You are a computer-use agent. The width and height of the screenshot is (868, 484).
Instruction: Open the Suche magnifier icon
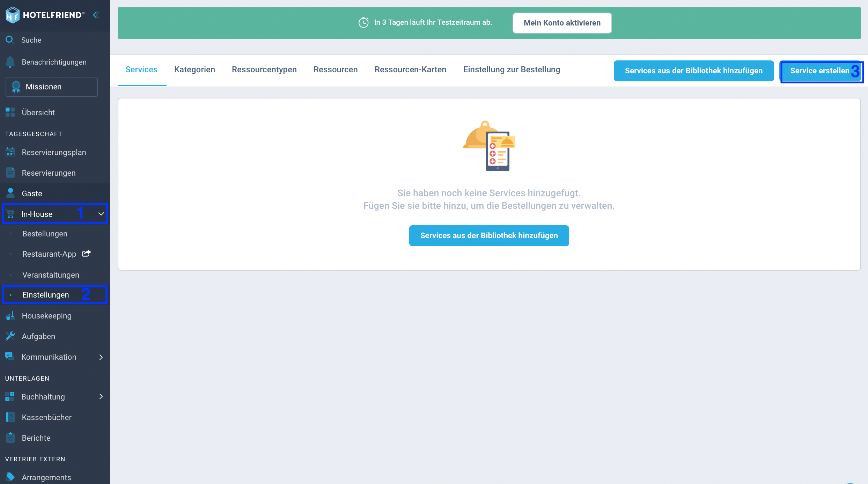click(x=10, y=40)
